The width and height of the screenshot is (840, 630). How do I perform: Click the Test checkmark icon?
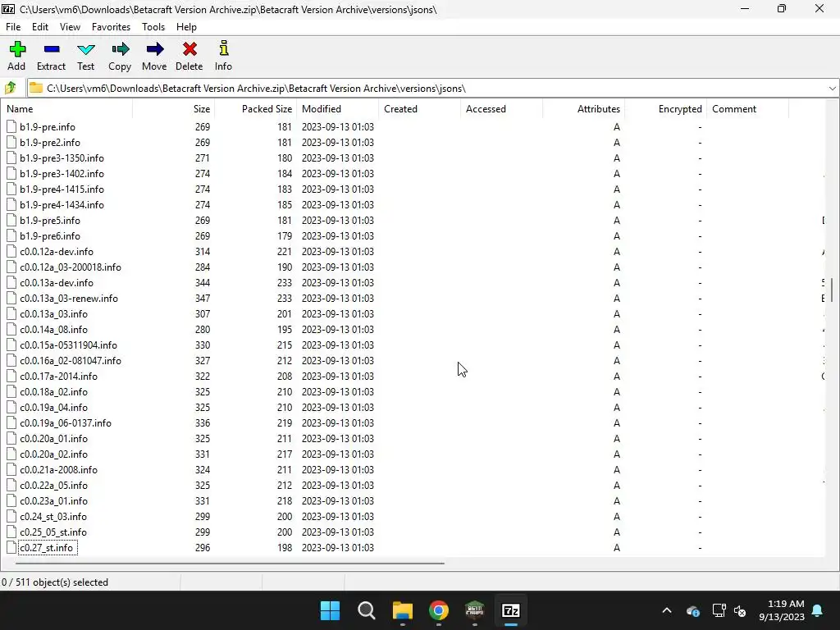click(85, 50)
